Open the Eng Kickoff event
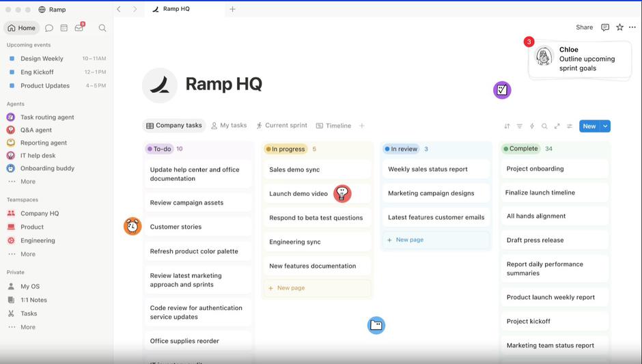642x364 pixels. [x=57, y=72]
